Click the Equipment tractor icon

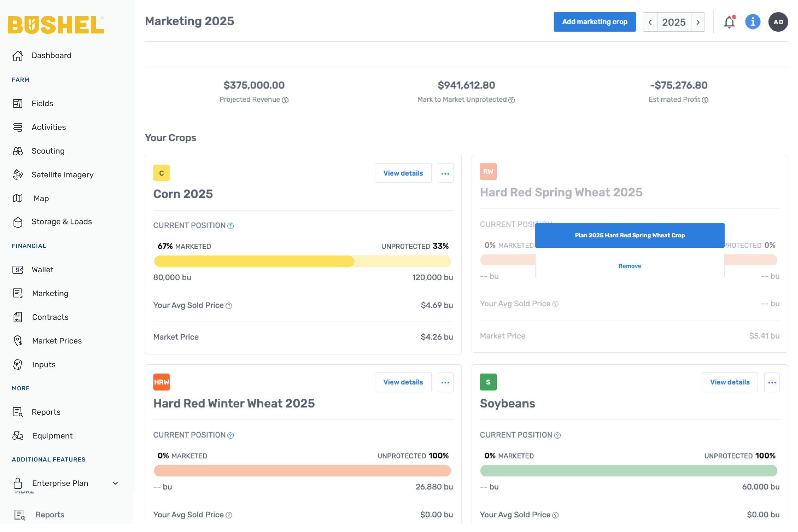pos(18,436)
